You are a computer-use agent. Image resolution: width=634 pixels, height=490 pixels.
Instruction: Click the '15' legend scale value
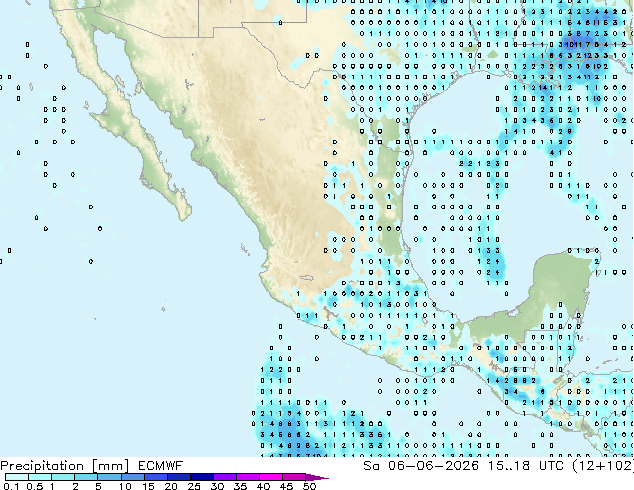148,486
